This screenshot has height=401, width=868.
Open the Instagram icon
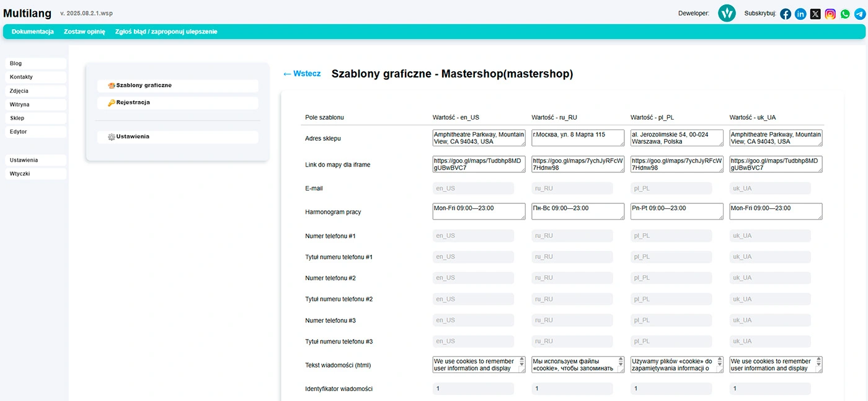click(x=830, y=14)
